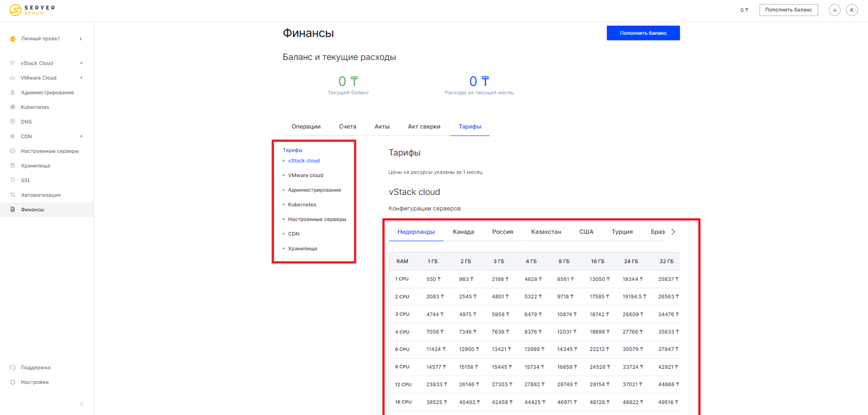Viewport: 868px width, 415px height.
Task: Click the Администрирование sidebar icon
Action: tap(13, 92)
